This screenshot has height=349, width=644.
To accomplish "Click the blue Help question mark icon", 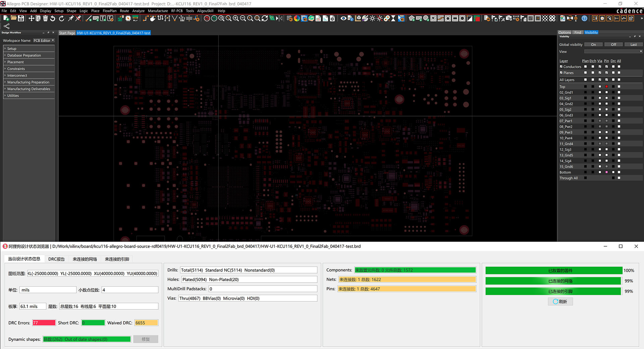I will coord(584,18).
